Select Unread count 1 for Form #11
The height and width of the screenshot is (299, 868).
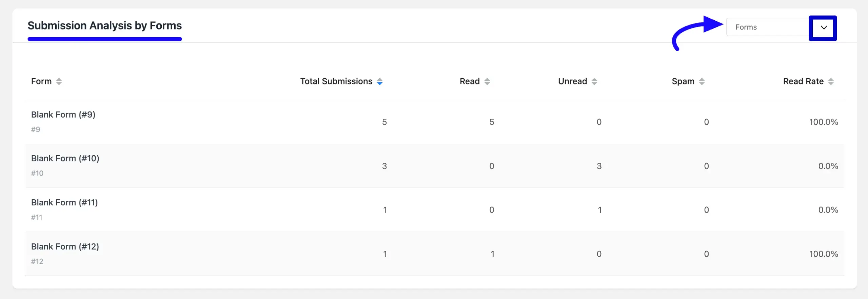[x=599, y=210]
